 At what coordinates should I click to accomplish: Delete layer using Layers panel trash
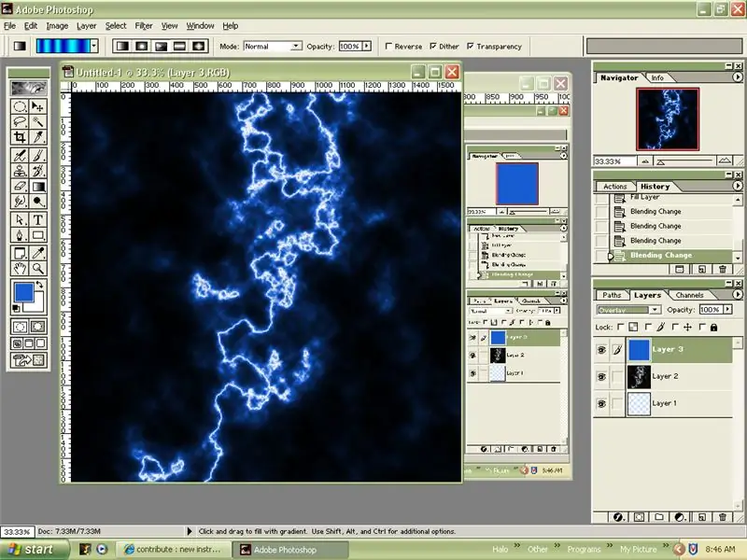(x=723, y=517)
